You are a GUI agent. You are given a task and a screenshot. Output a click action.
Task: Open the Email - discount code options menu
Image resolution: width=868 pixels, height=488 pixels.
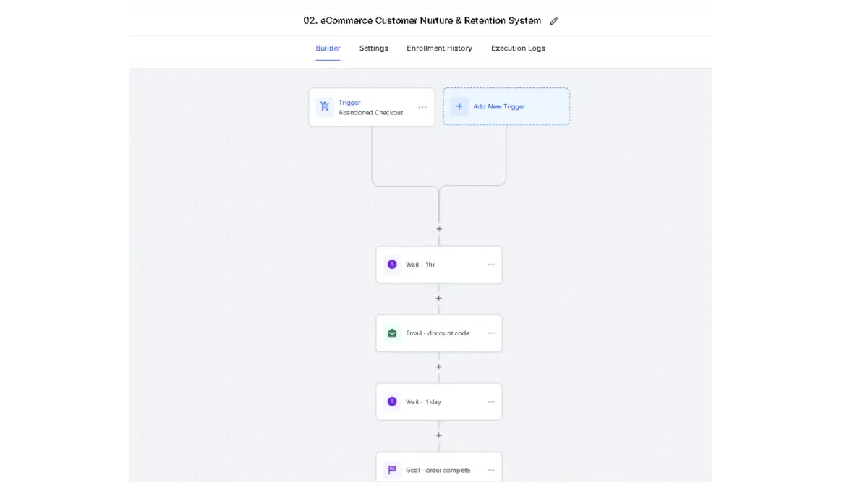tap(491, 333)
